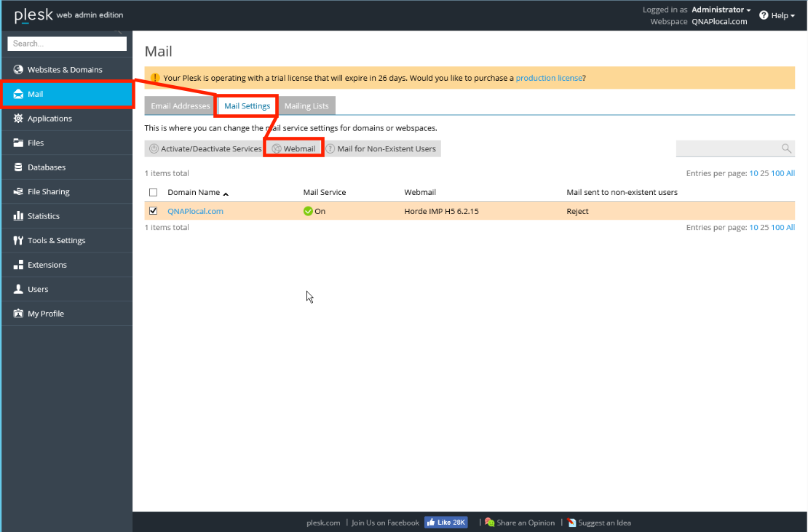Click the sidebar Search input field
Viewport: 808px width, 532px height.
point(66,44)
